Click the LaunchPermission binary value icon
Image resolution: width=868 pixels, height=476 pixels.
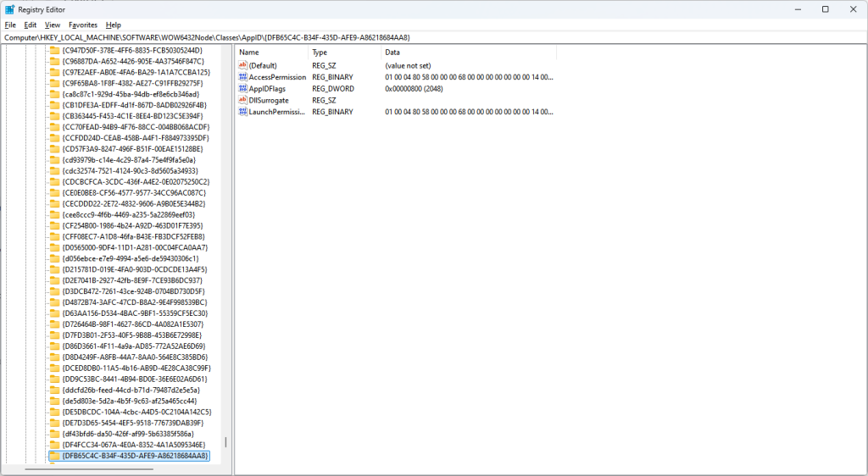click(242, 112)
